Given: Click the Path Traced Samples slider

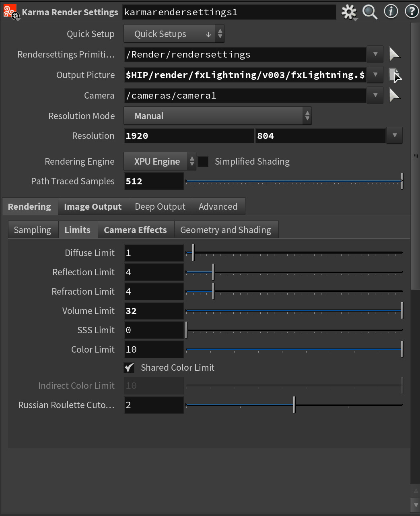Looking at the screenshot, I should click(x=294, y=181).
